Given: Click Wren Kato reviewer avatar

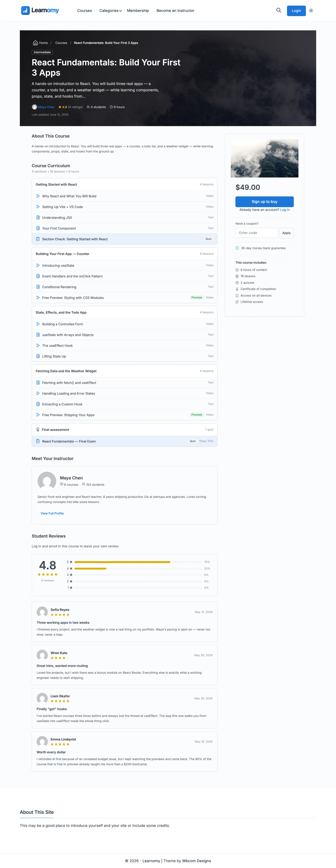Looking at the screenshot, I should (x=42, y=655).
